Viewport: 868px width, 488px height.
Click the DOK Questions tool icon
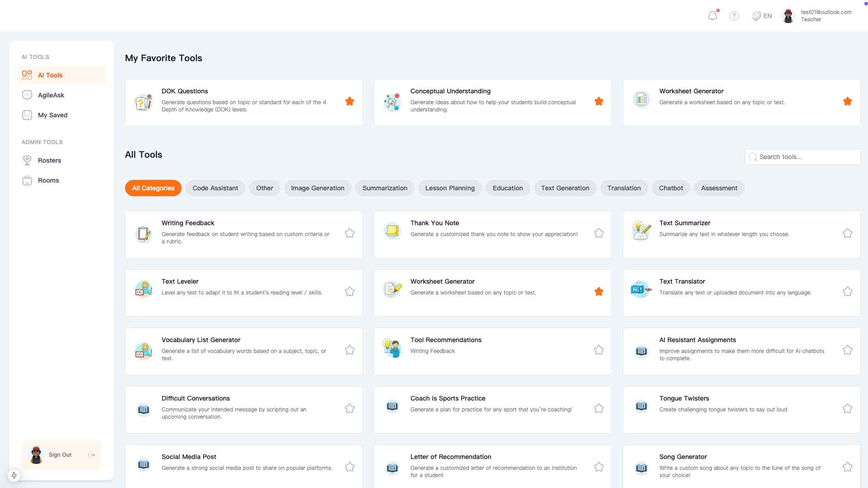tap(144, 102)
